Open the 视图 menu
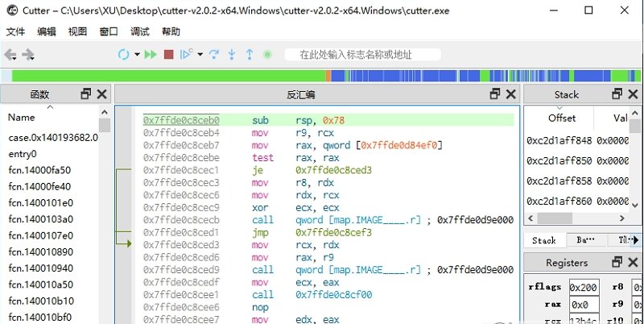The width and height of the screenshot is (644, 324). pos(77,31)
